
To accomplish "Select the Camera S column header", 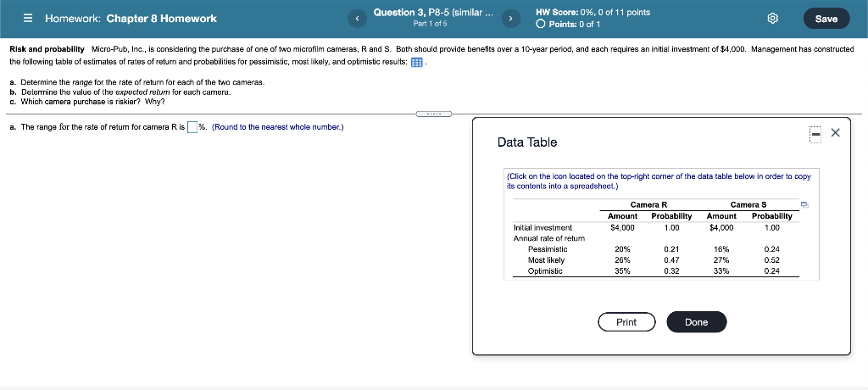I will click(x=748, y=205).
